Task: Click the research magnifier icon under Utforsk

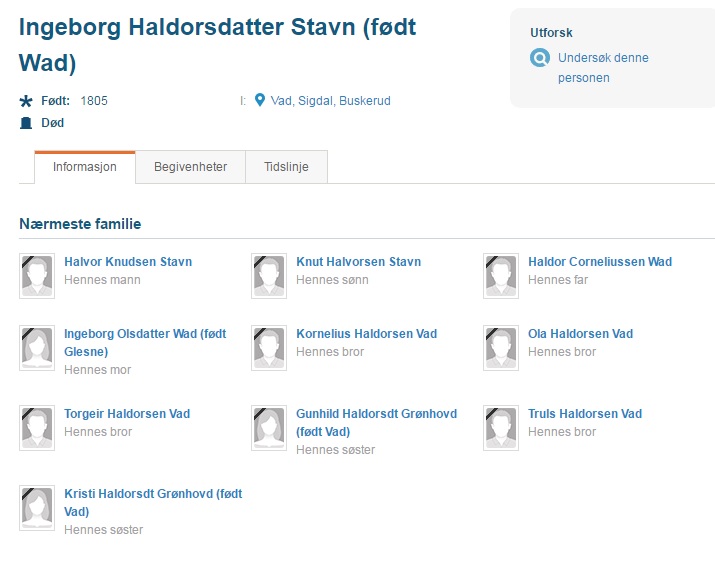Action: click(540, 58)
